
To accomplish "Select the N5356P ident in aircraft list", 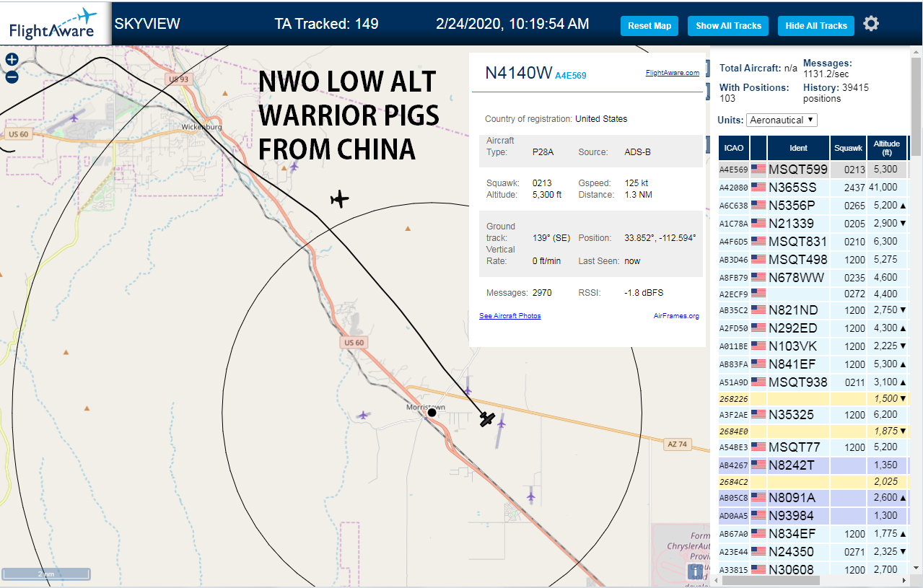I will tap(792, 206).
